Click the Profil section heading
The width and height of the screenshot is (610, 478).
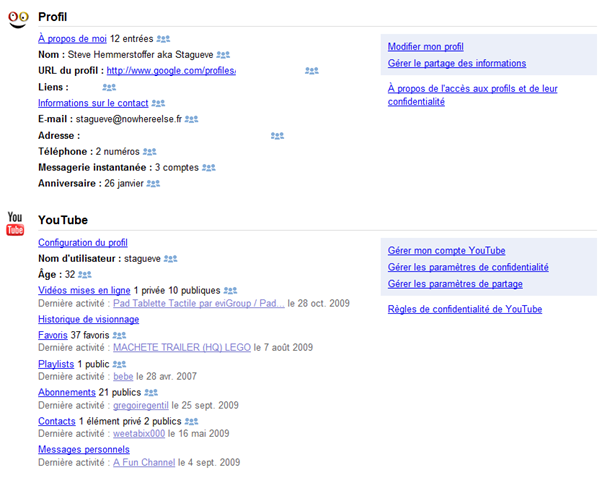[x=53, y=17]
